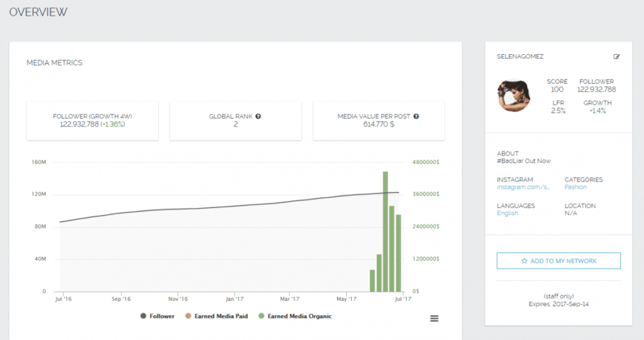Click the Selena Gomez profile avatar
644x340 pixels.
(513, 96)
